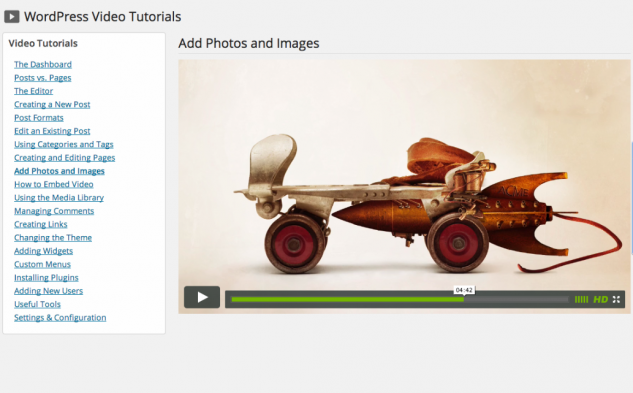Open the Adding New Users tutorial
The width and height of the screenshot is (633, 393).
(x=48, y=291)
